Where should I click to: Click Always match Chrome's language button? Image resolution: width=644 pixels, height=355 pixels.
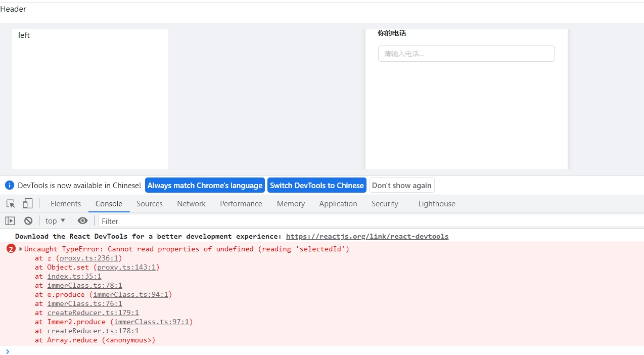[x=205, y=185]
